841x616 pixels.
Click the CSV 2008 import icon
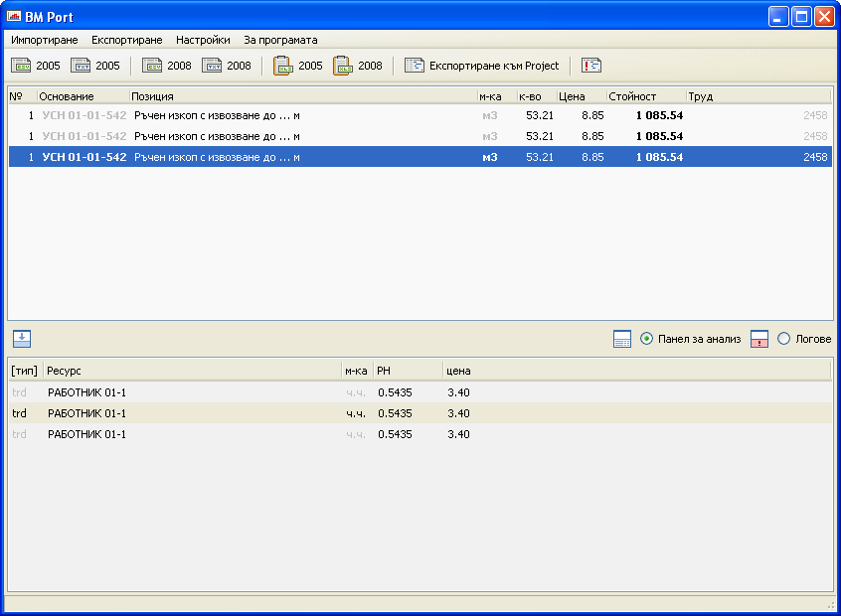[153, 66]
